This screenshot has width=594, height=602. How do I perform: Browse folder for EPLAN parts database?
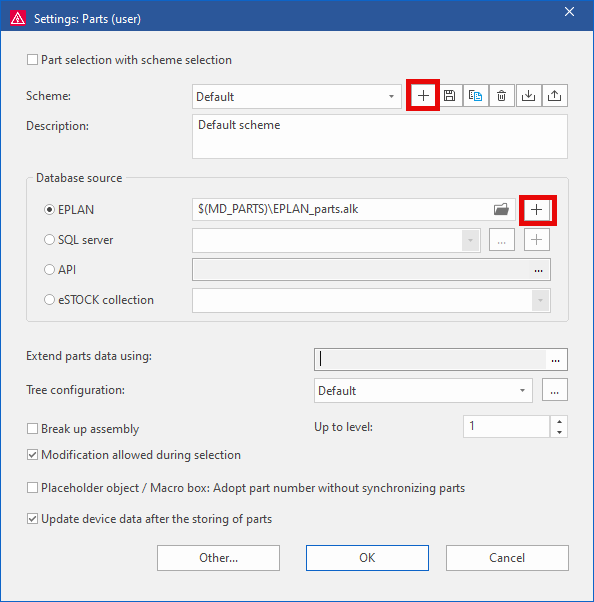pyautogui.click(x=501, y=209)
